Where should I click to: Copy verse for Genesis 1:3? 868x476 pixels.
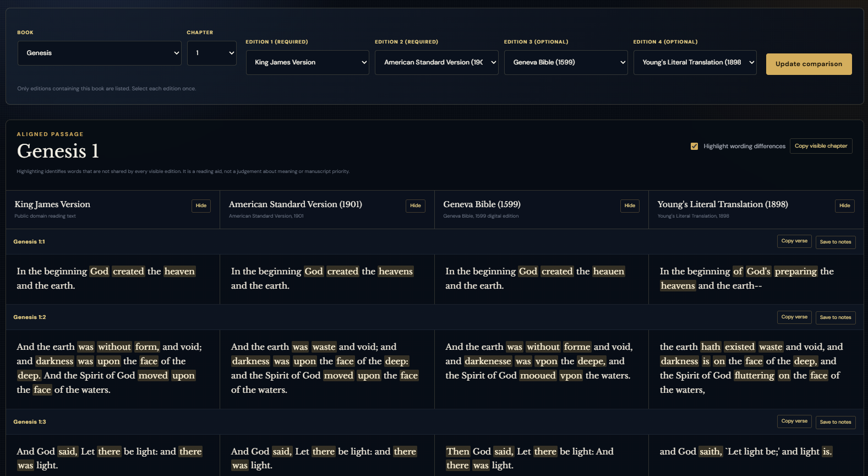[794, 421]
